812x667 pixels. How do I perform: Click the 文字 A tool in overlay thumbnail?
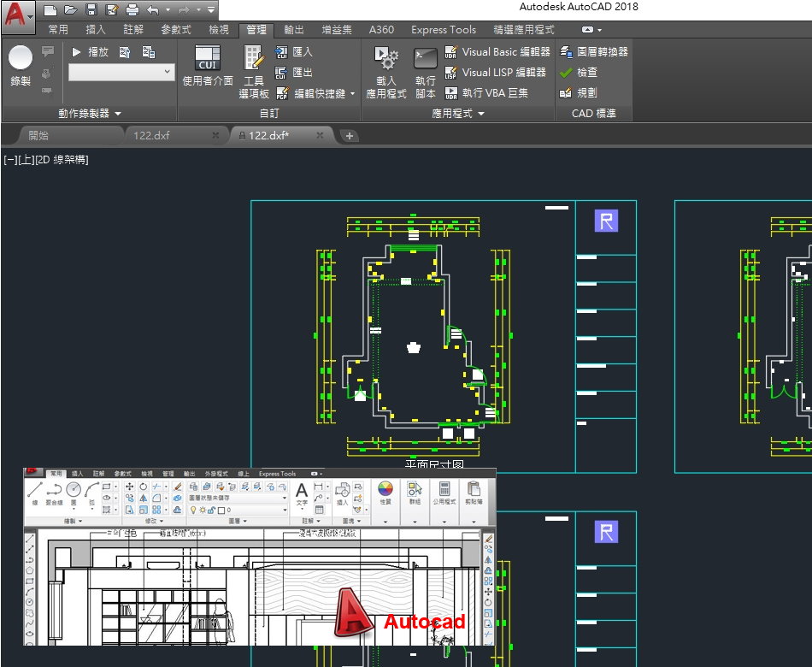pos(302,494)
